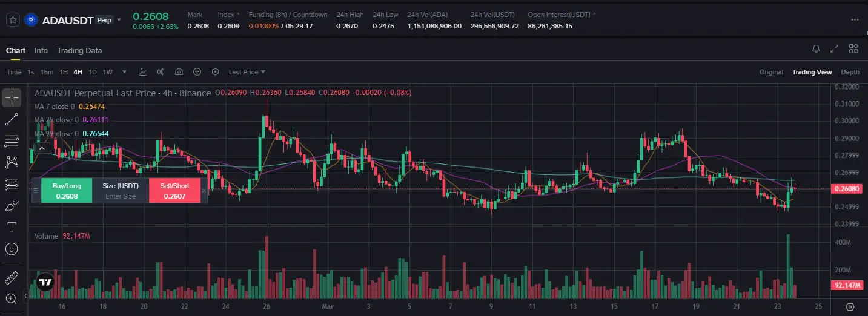Viewport: 868px width, 316px height.
Task: Open the Trading Data tab
Action: [79, 51]
